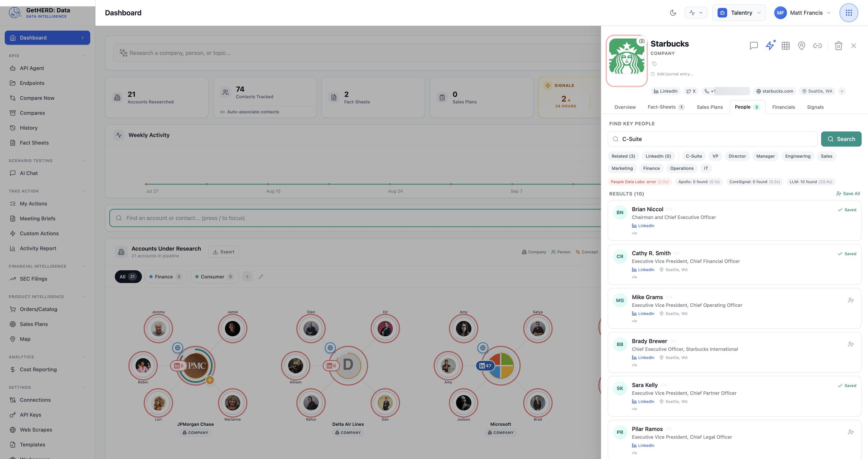This screenshot has height=459, width=868.
Task: Toggle the Operations filter chip
Action: (681, 168)
